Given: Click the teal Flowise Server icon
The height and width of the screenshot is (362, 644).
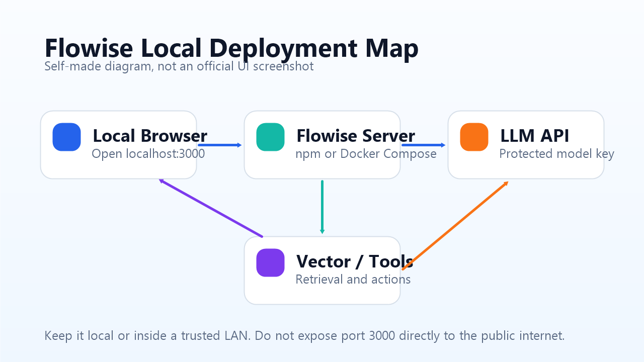Looking at the screenshot, I should (x=271, y=137).
